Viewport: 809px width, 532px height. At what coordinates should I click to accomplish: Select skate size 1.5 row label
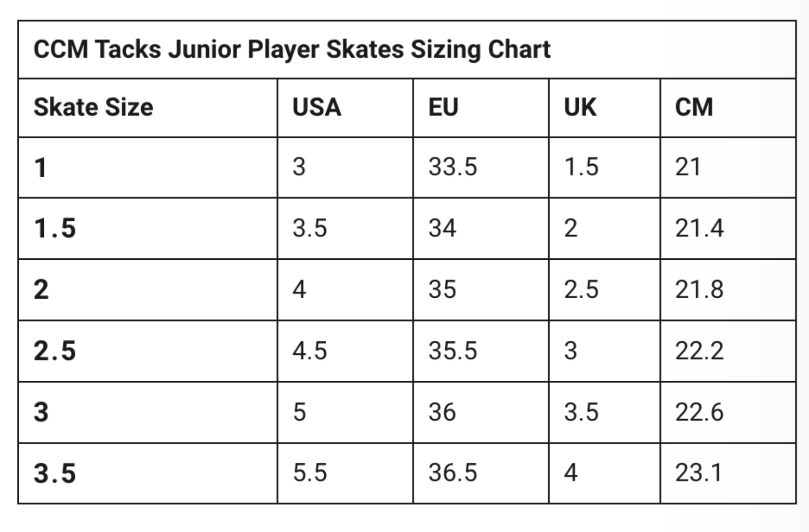(55, 228)
